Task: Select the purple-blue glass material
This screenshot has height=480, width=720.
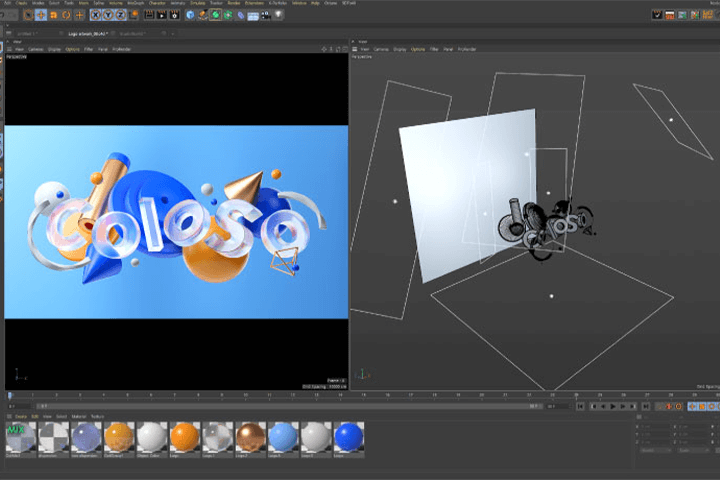Action: [x=86, y=440]
